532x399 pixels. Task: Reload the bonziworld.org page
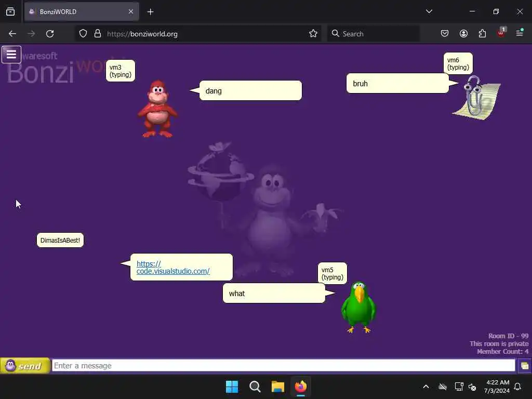point(50,34)
